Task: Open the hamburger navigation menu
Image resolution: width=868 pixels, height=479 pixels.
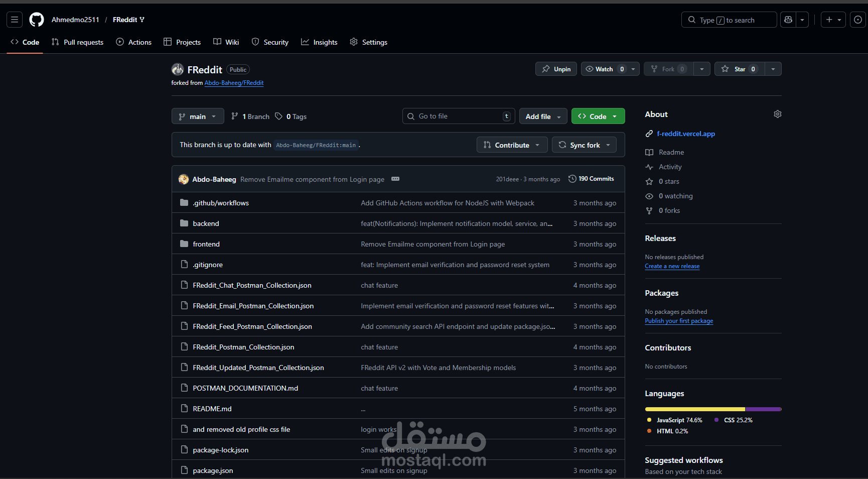Action: (x=15, y=20)
